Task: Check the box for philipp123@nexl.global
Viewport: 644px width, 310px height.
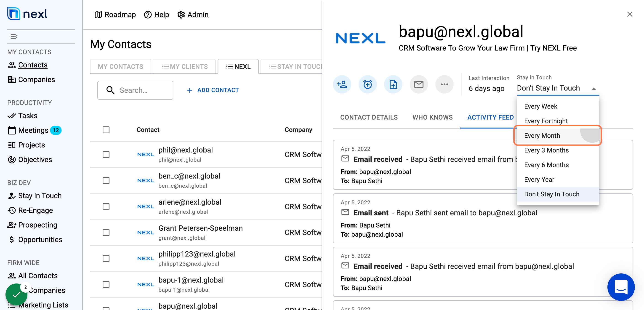Action: 106,259
